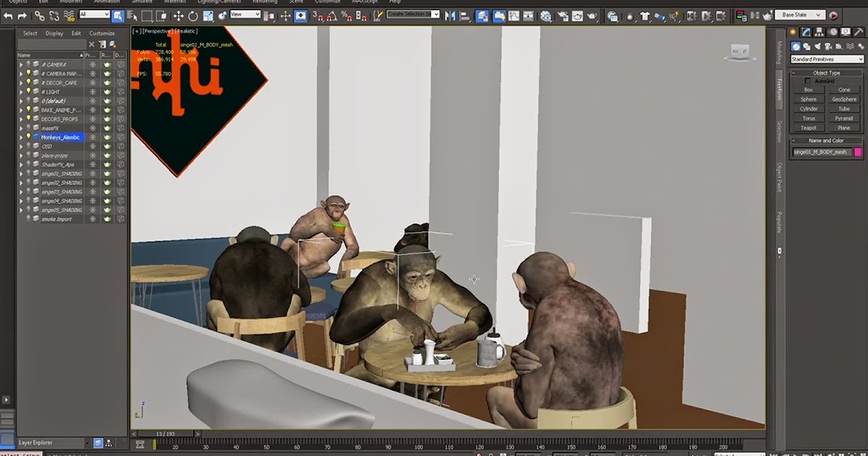This screenshot has height=456, width=868.
Task: Toggle the freeze snowflake for massFX layer
Action: pos(93,128)
